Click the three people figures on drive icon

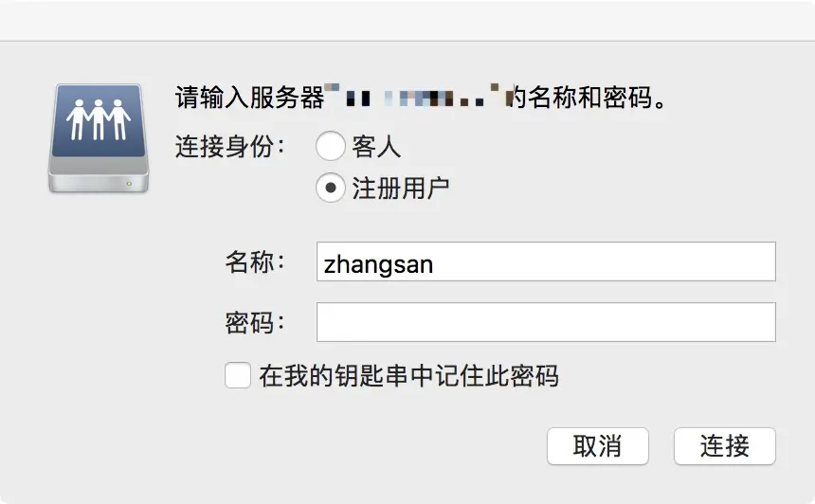[99, 119]
